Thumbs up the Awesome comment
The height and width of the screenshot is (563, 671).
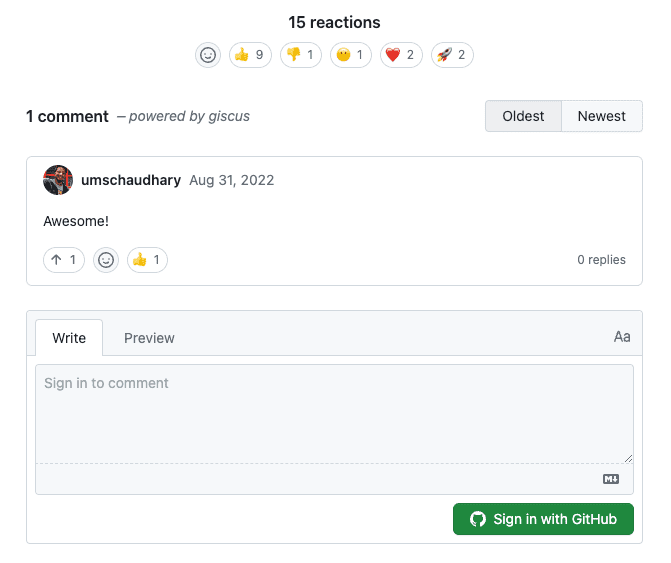click(x=147, y=260)
